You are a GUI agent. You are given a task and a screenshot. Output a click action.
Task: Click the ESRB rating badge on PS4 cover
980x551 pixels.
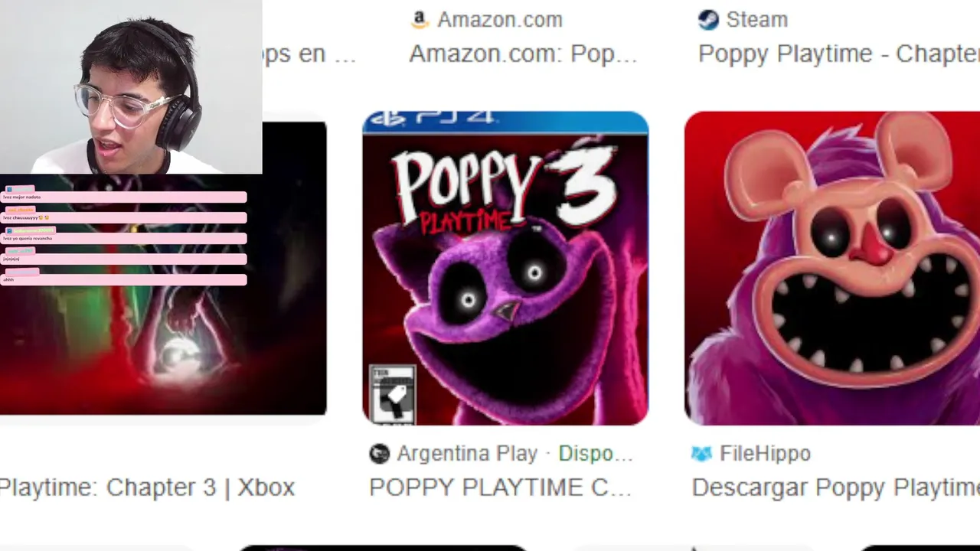[393, 394]
